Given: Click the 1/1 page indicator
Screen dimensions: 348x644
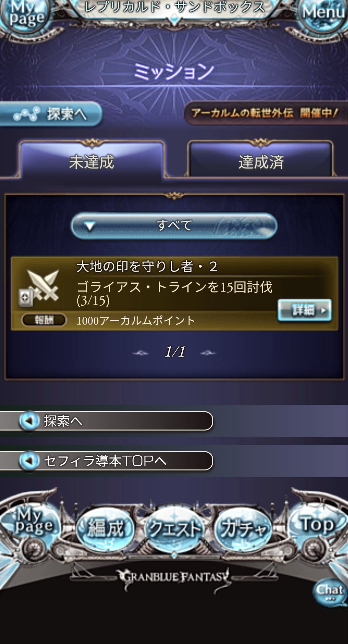Looking at the screenshot, I should point(175,352).
